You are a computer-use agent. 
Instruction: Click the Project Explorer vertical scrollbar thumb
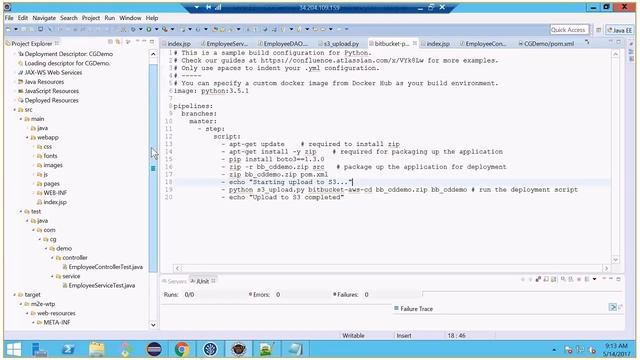(153, 167)
